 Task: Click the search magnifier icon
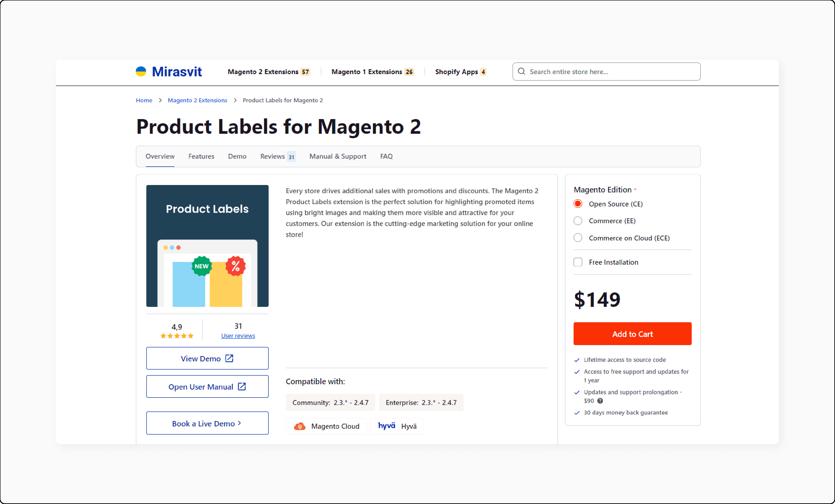[521, 71]
